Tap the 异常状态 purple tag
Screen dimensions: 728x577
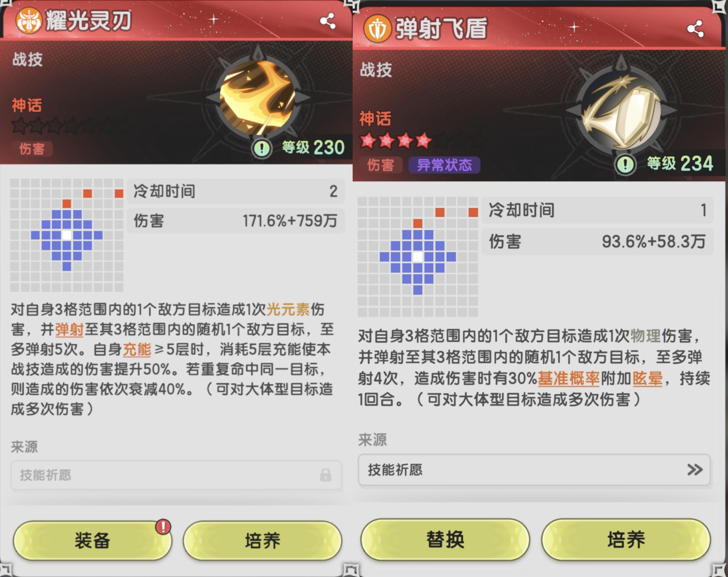[444, 165]
